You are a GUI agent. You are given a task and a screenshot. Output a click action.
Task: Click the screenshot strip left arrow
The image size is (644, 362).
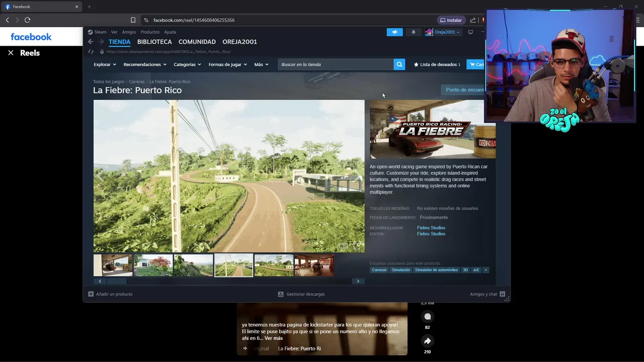(x=100, y=281)
